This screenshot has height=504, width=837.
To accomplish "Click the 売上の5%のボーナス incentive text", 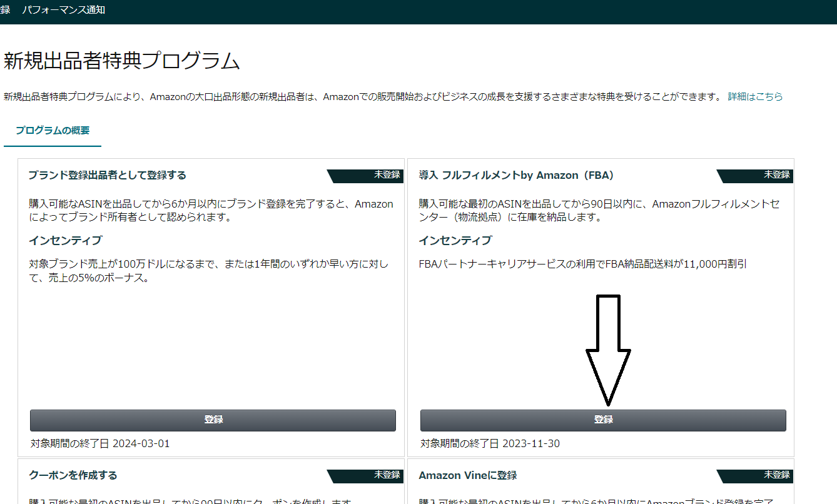I will pyautogui.click(x=209, y=271).
